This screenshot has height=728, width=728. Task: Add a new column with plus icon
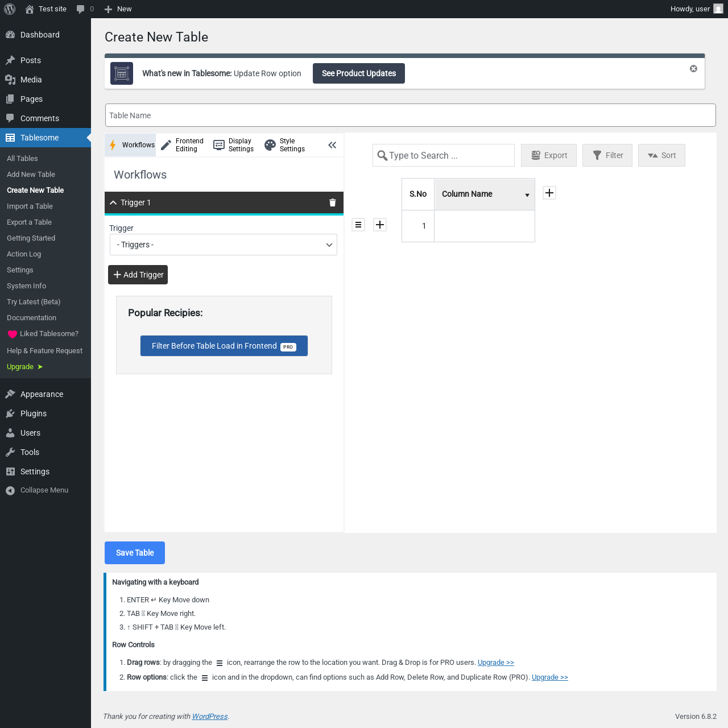coord(549,193)
